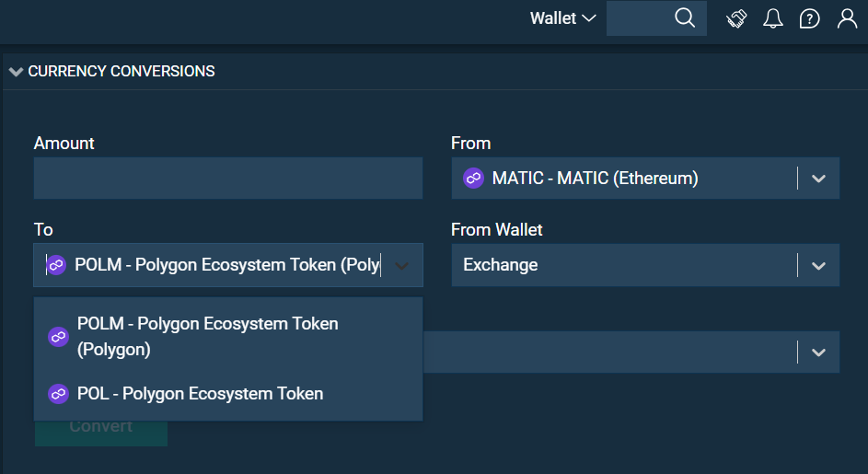The height and width of the screenshot is (474, 868).
Task: Click the "From Wallet" label
Action: 496,230
